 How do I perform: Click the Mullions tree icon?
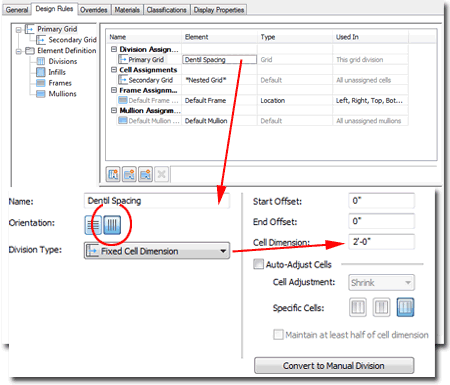[x=41, y=94]
